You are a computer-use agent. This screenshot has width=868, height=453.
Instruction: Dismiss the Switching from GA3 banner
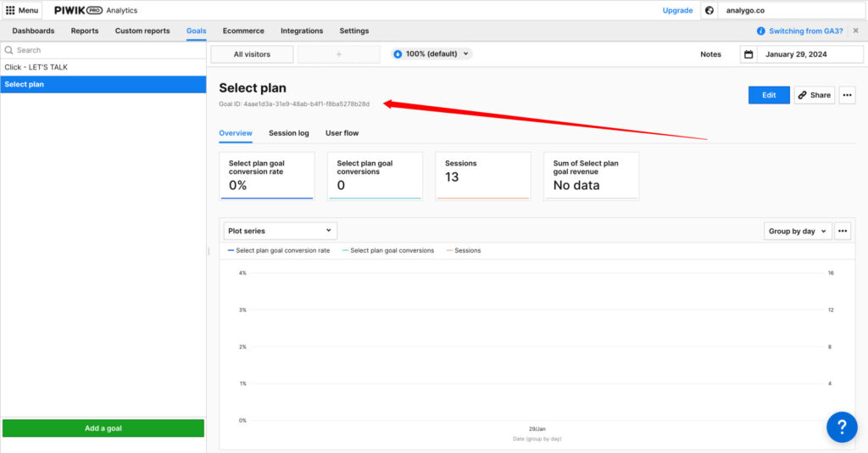pos(855,31)
